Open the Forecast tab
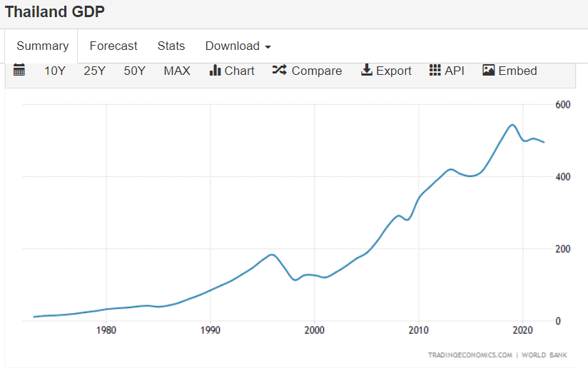This screenshot has width=588, height=368. tap(113, 46)
